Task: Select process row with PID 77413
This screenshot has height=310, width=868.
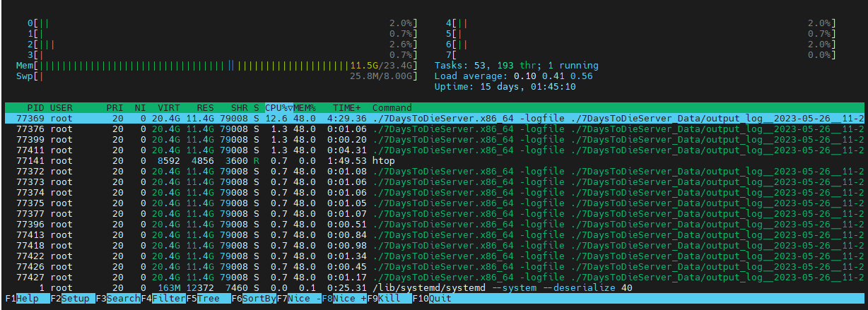Action: (434, 234)
